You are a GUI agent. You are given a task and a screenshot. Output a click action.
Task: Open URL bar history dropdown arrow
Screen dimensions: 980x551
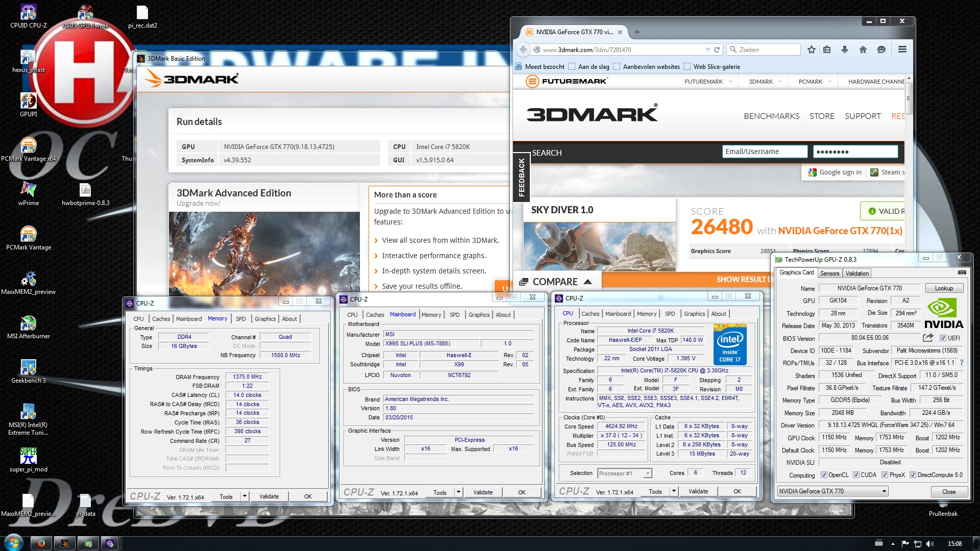point(708,49)
